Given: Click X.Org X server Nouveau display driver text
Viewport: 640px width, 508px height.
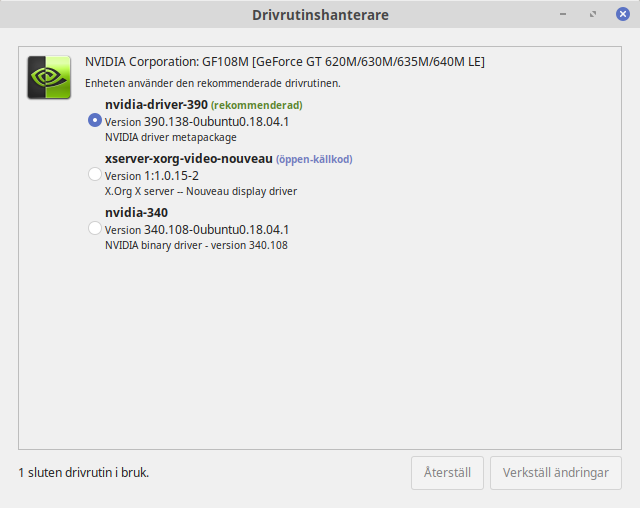Looking at the screenshot, I should point(201,191).
